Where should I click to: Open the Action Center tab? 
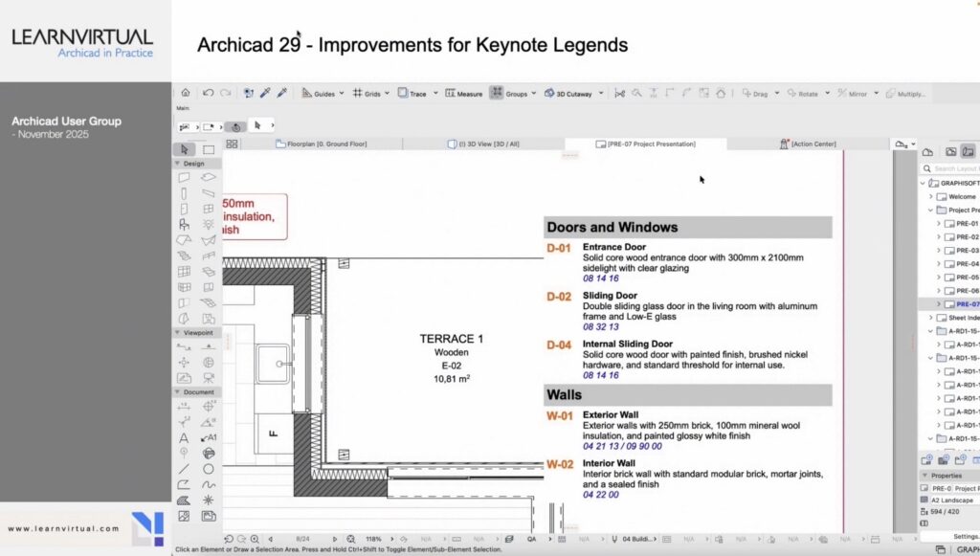pos(808,144)
